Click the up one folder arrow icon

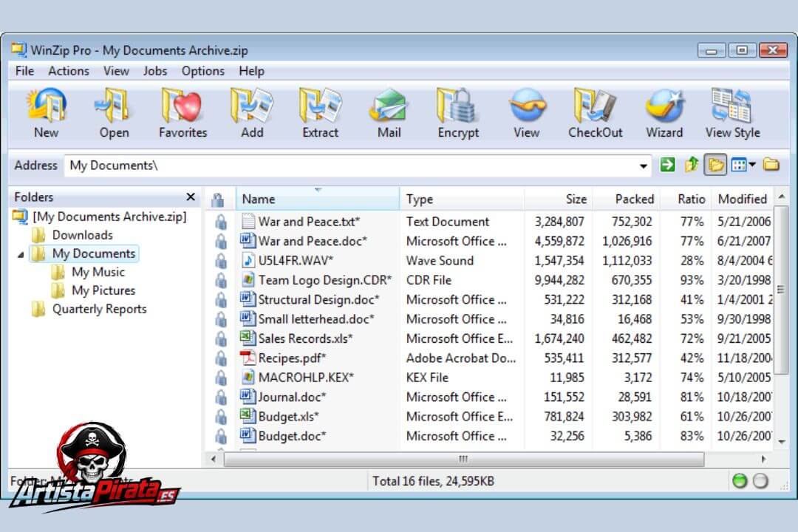(691, 165)
